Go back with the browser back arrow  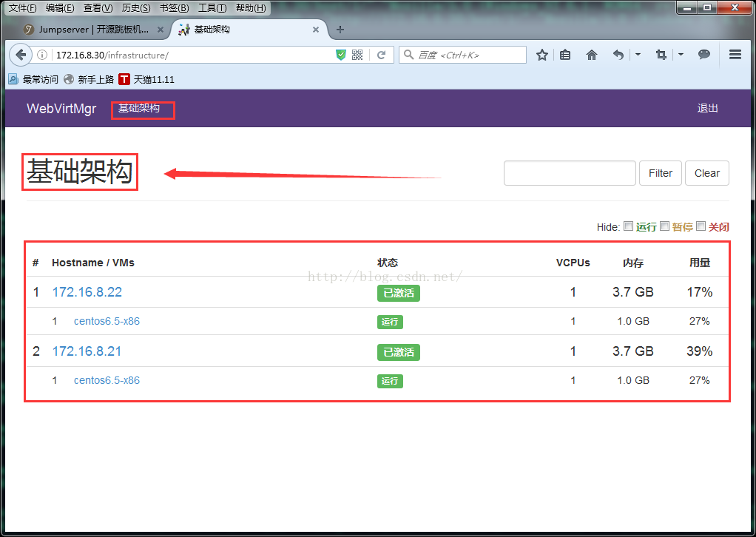(x=21, y=55)
